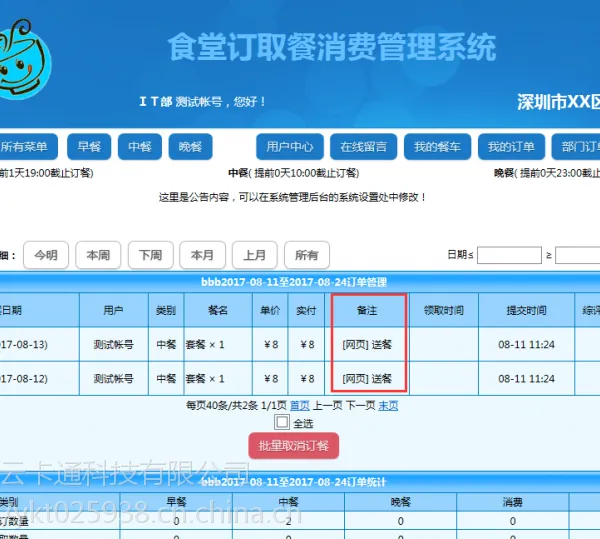The image size is (600, 539).
Task: Click 早餐 header in statistics table
Action: pyautogui.click(x=176, y=502)
